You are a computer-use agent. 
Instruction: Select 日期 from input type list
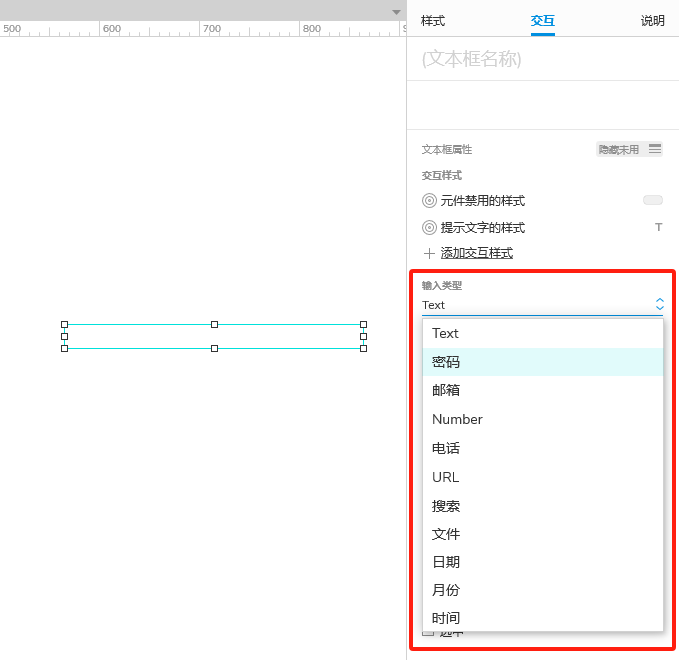click(x=543, y=562)
